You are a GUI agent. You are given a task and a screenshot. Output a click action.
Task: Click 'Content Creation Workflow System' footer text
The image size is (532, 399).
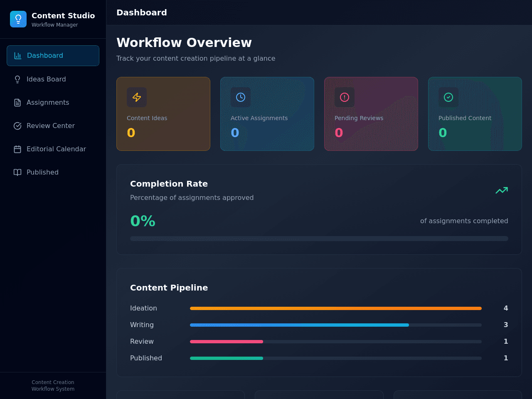pos(53,386)
